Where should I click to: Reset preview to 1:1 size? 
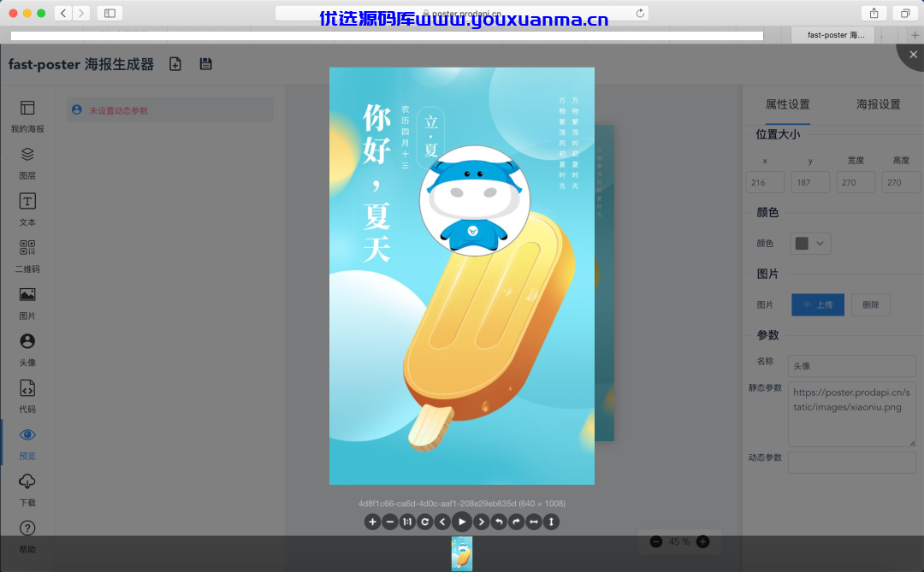(x=407, y=522)
